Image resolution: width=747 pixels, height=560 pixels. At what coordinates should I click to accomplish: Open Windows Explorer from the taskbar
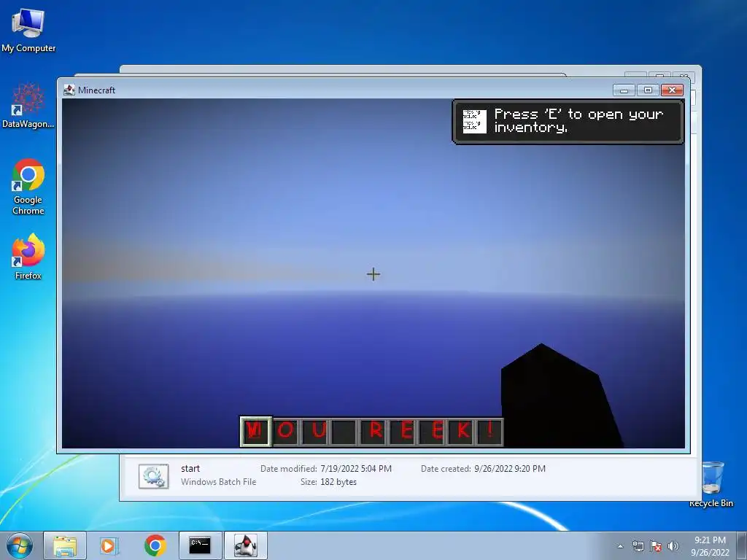point(65,545)
